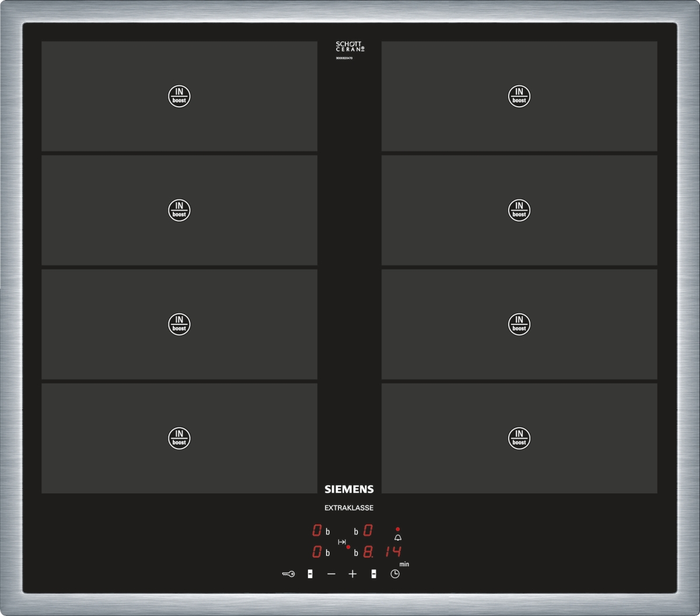Image resolution: width=700 pixels, height=616 pixels.
Task: Click the SCHOTT CERAN logo
Action: [350, 47]
